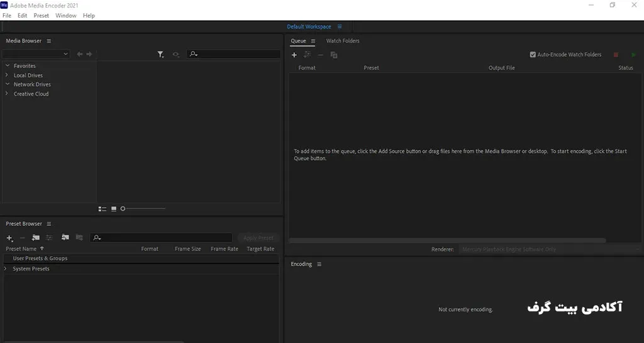The image size is (644, 343).
Task: Click the Adobe Media Encoder app icon
Action: 4,5
